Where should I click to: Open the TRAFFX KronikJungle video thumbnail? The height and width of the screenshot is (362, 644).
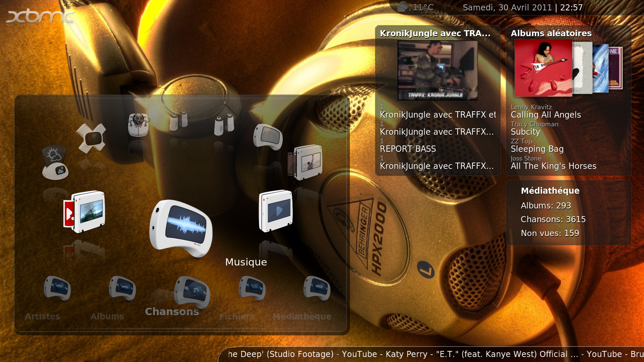[x=437, y=70]
